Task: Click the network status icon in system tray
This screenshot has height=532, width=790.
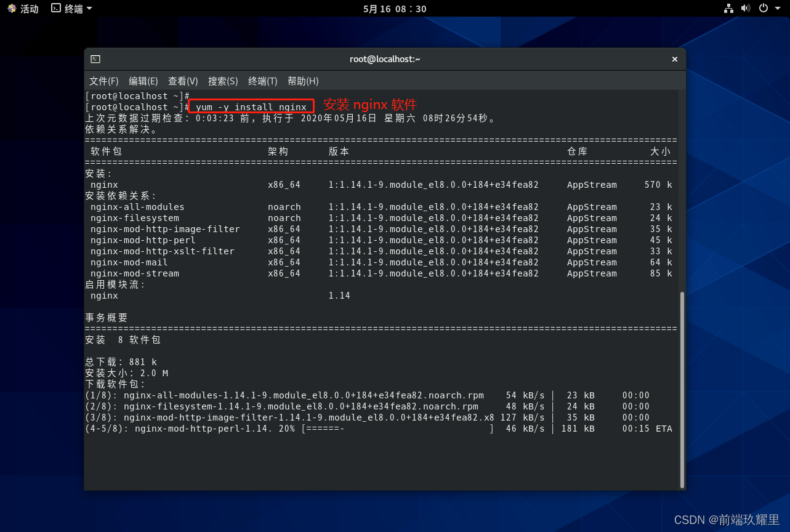Action: click(728, 9)
